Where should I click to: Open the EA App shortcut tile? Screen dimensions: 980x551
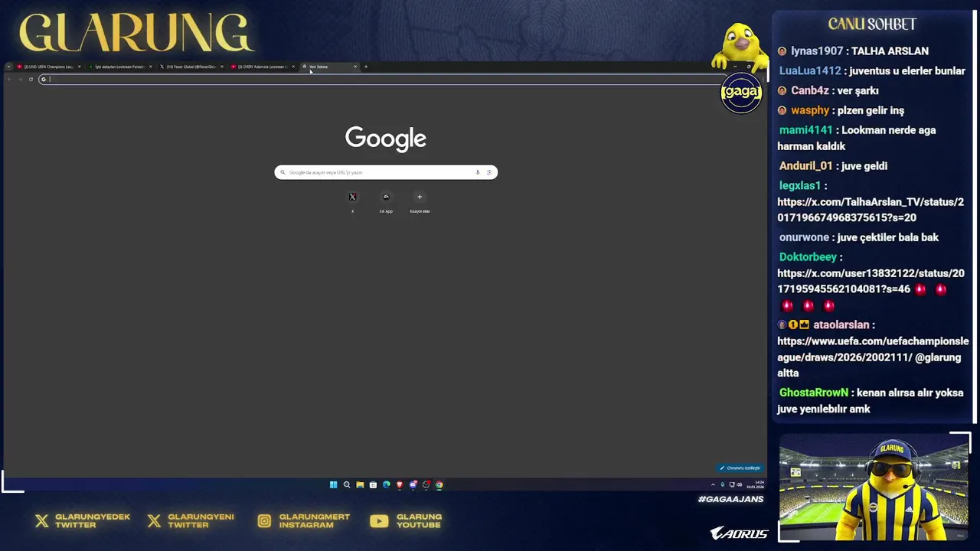click(386, 201)
